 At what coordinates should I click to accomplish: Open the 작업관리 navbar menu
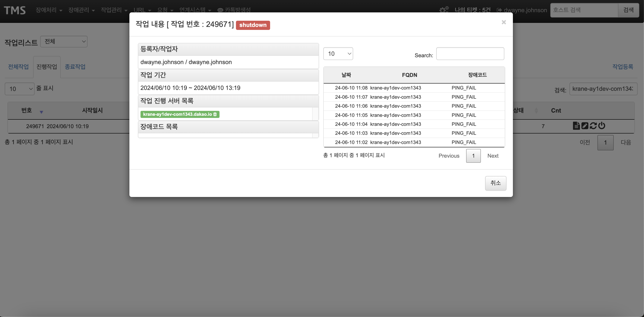pos(114,10)
